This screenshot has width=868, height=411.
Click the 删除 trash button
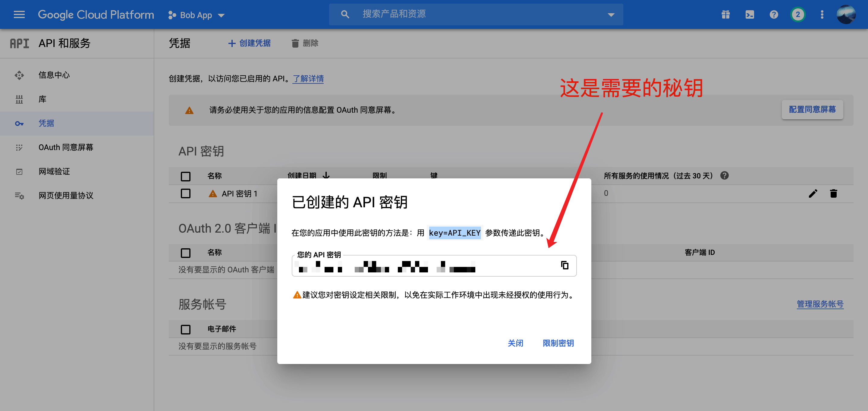(x=305, y=43)
